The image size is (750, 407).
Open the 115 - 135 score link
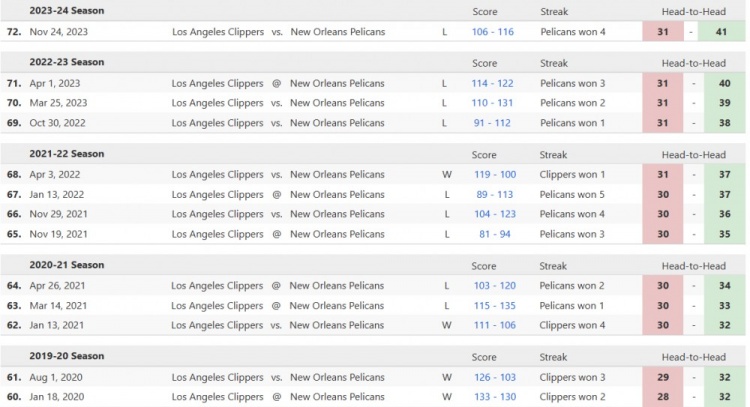point(492,306)
